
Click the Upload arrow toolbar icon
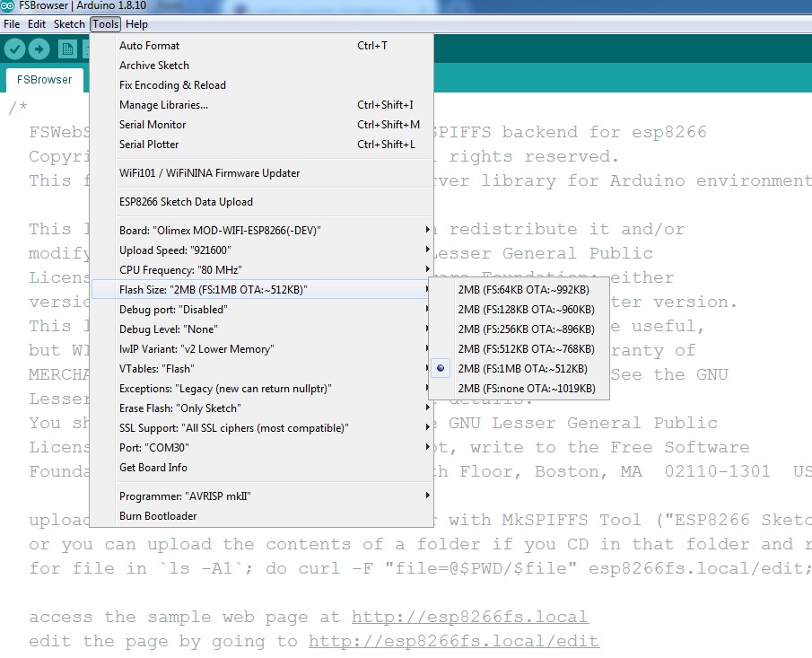pos(39,48)
